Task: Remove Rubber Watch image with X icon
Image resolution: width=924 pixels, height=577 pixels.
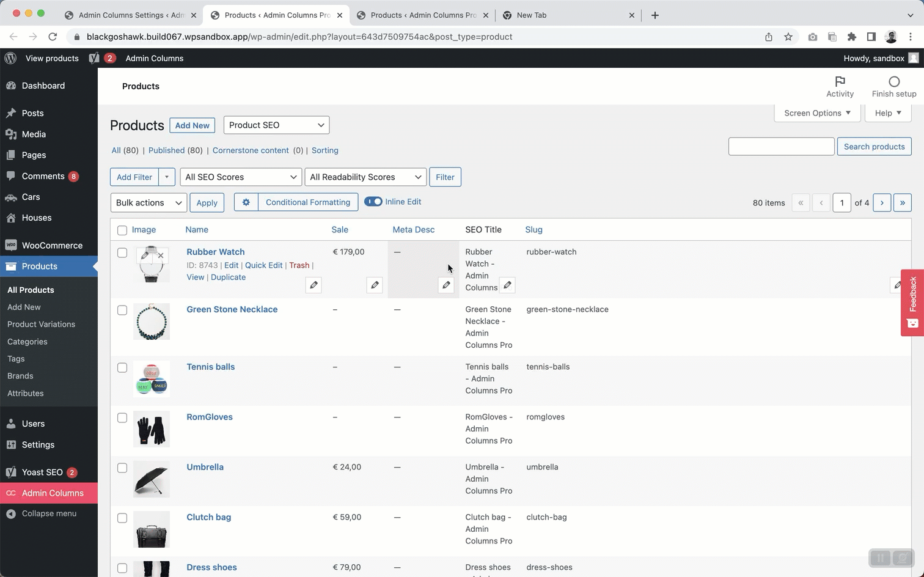Action: coord(161,255)
